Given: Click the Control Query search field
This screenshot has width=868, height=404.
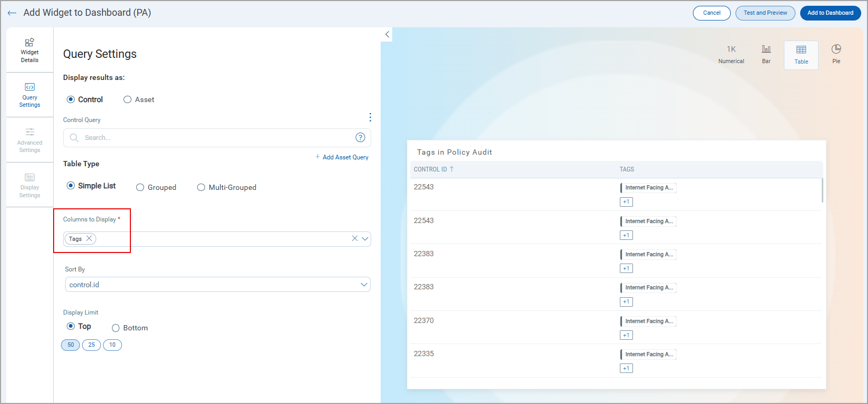Looking at the screenshot, I should click(x=217, y=138).
